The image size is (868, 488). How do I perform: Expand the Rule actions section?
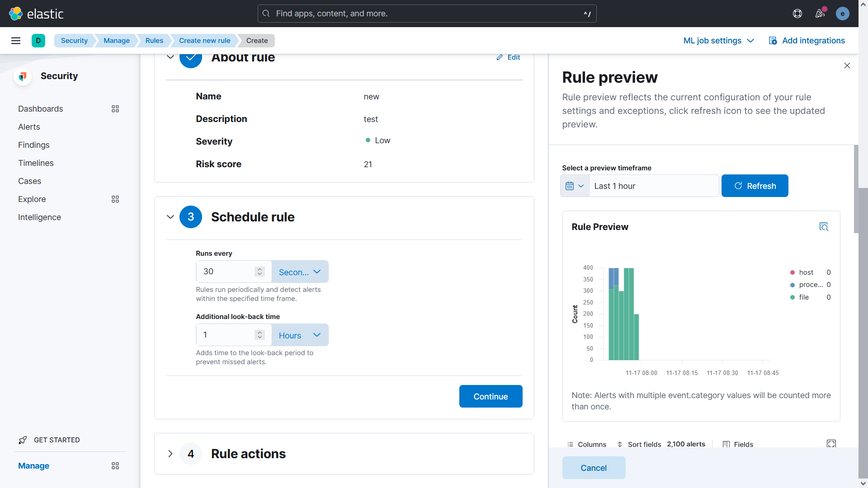tap(170, 454)
